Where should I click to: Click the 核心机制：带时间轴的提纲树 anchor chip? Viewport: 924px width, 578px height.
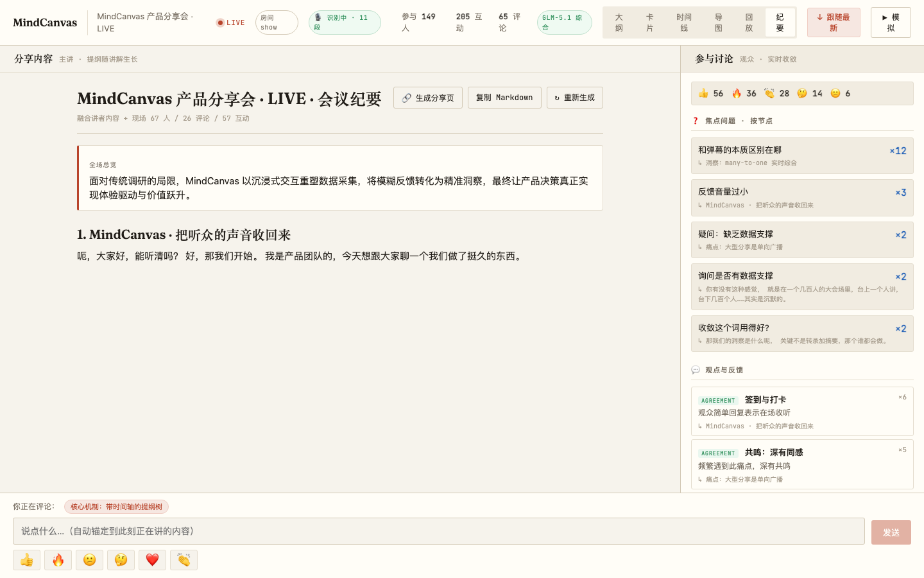point(116,507)
